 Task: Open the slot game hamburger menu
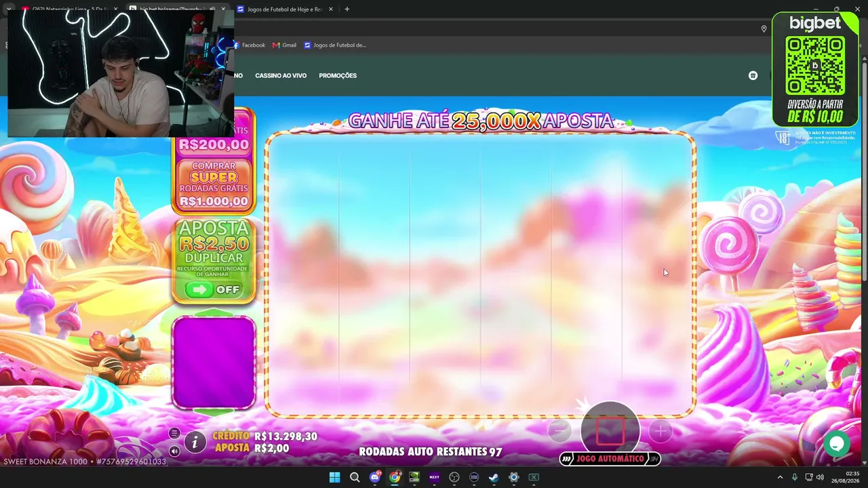pyautogui.click(x=174, y=434)
